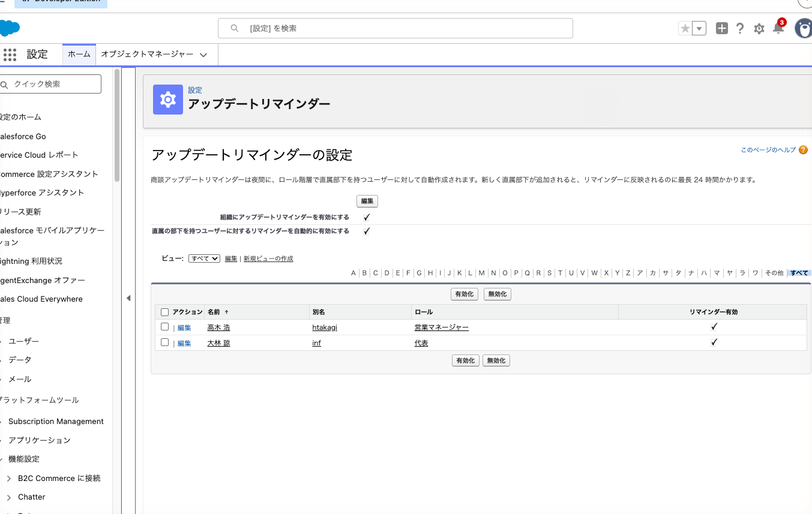
Task: Click the 編集 button above the reminder settings
Action: [x=367, y=202]
